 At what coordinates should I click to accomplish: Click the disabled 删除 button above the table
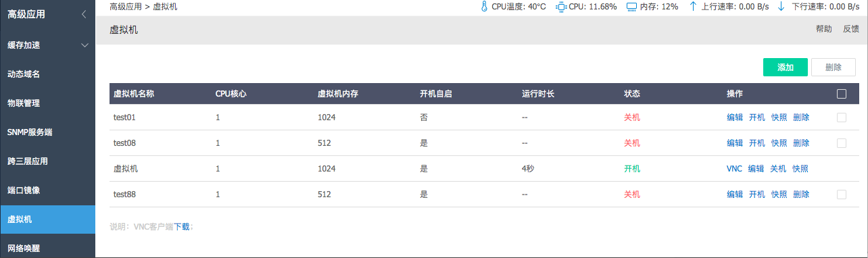(834, 68)
